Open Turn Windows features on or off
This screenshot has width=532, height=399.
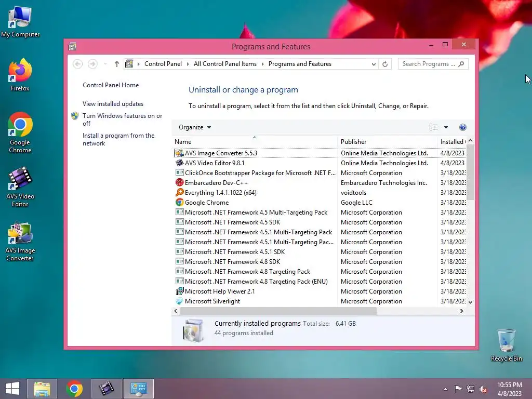pos(122,119)
